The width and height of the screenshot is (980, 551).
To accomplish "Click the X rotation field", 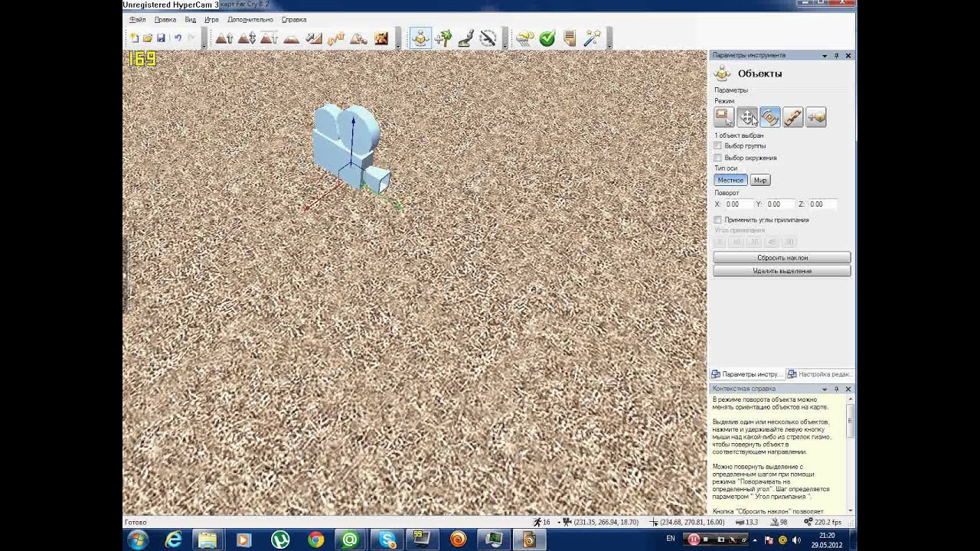I will point(738,204).
